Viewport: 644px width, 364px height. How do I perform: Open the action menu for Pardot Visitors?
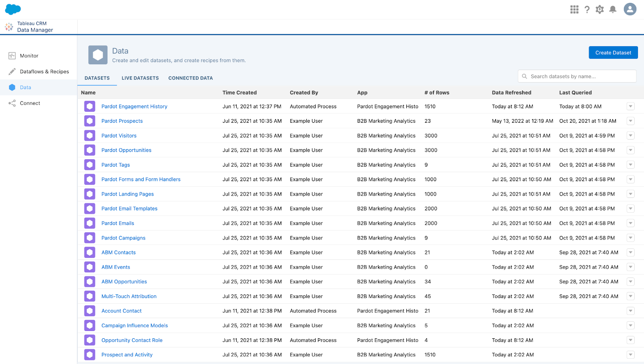[x=631, y=136]
